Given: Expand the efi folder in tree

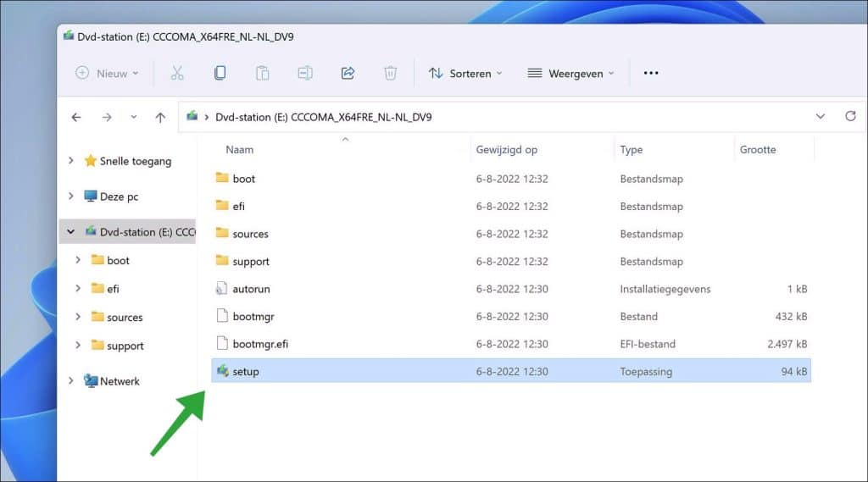Looking at the screenshot, I should (78, 288).
